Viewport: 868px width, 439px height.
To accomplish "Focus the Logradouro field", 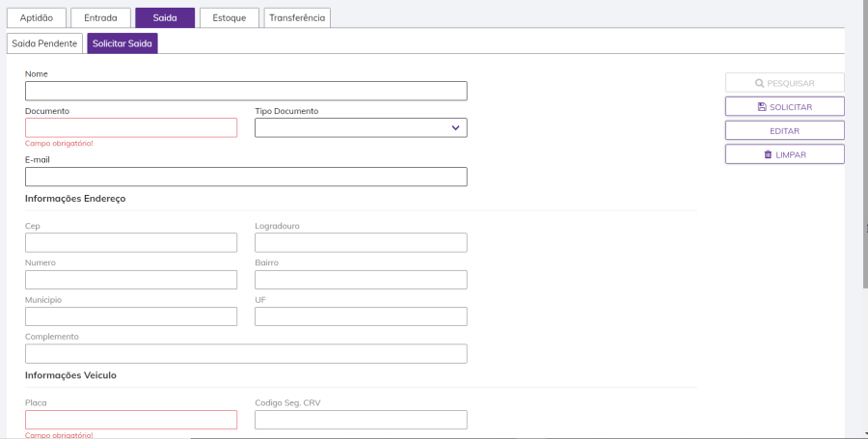I will click(361, 242).
